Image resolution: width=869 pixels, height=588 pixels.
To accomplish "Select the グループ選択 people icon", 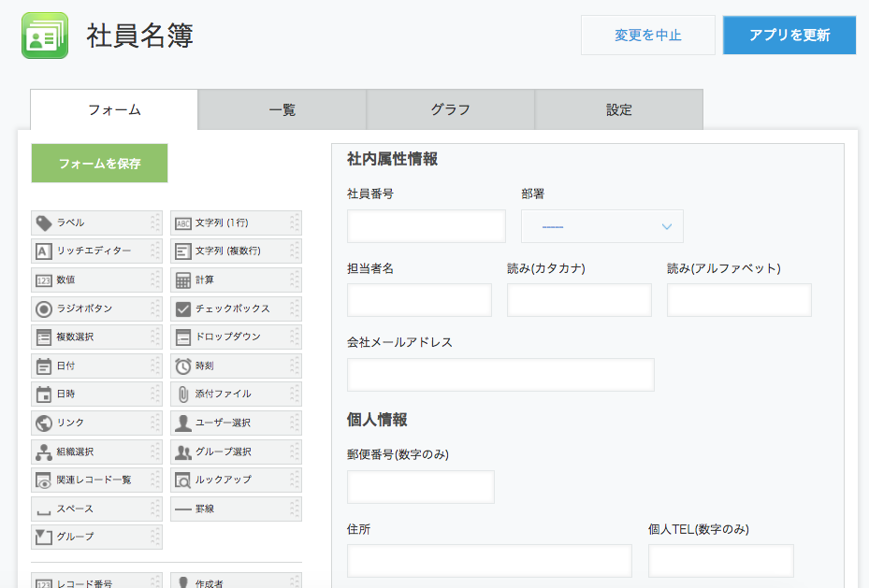I will point(183,452).
